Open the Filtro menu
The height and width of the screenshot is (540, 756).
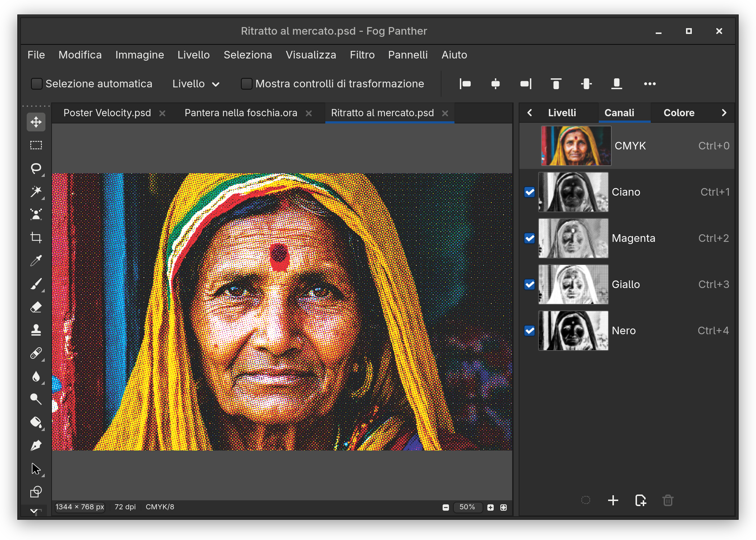click(362, 55)
